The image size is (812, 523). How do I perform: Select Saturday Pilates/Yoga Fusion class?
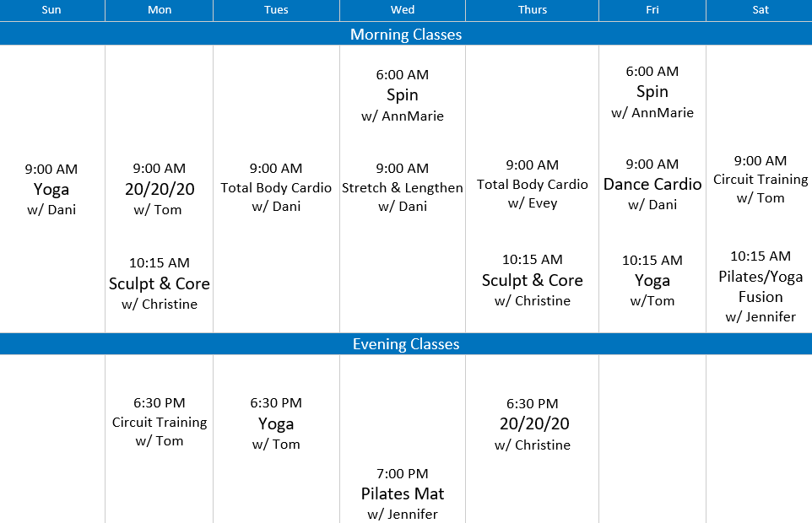(x=760, y=286)
